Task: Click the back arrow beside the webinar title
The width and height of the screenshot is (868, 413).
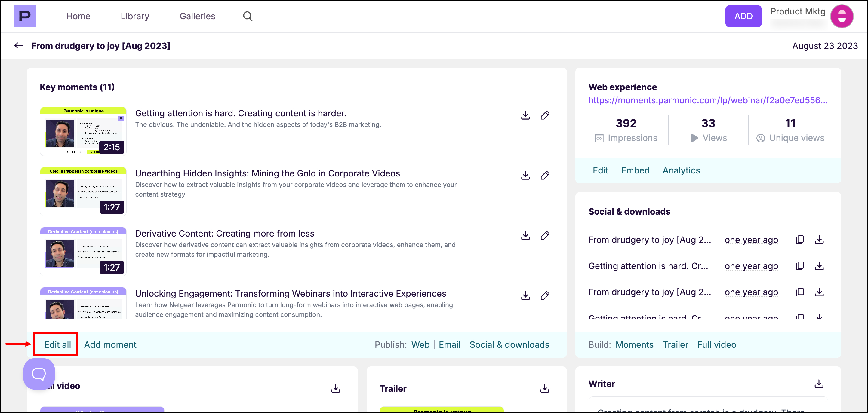Action: (19, 45)
